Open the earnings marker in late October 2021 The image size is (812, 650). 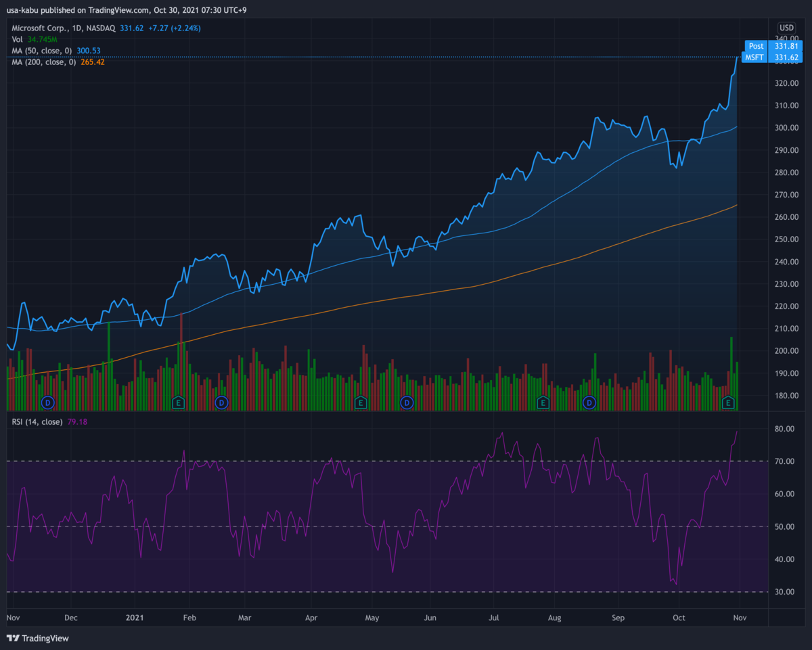coord(729,402)
